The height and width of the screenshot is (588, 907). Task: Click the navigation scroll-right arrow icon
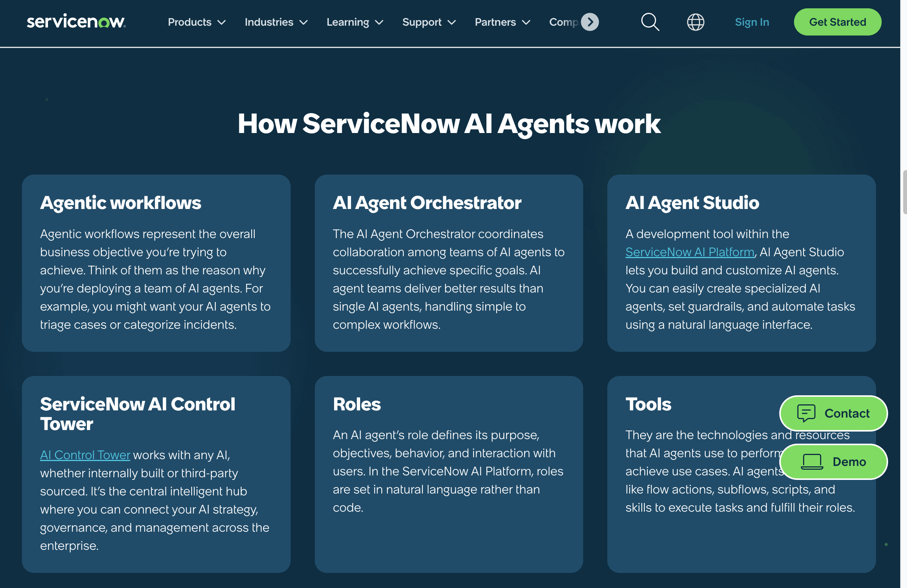click(x=590, y=22)
